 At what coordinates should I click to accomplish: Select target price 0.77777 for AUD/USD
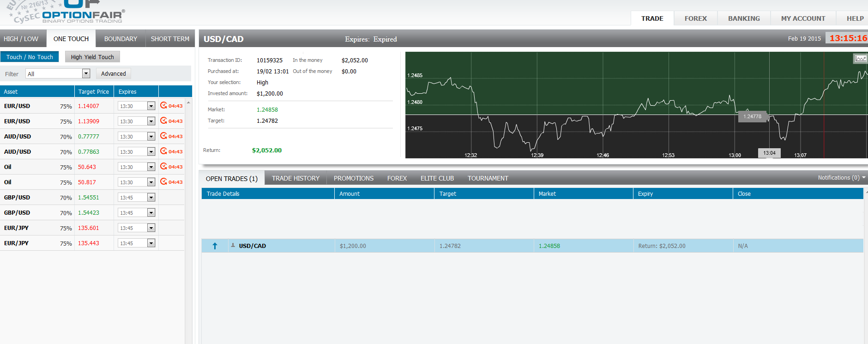[89, 136]
